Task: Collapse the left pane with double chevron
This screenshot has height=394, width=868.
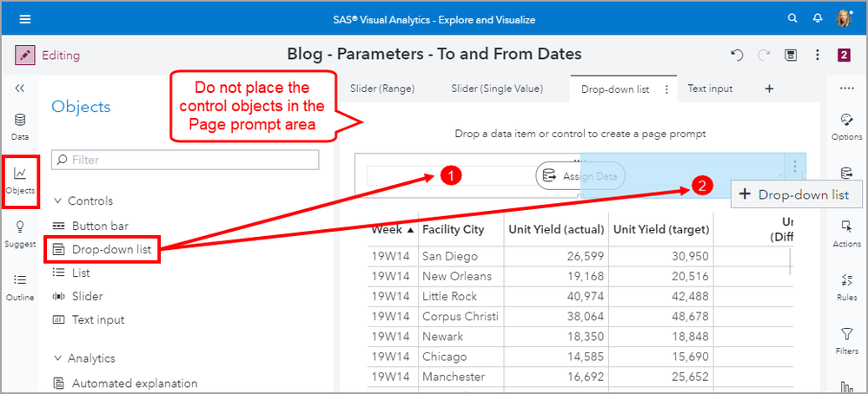Action: point(20,89)
